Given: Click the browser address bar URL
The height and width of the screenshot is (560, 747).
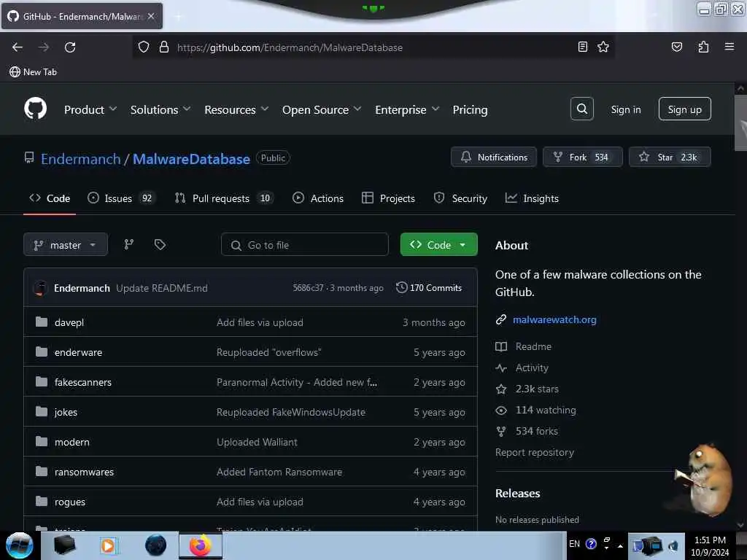Looking at the screenshot, I should click(x=290, y=47).
